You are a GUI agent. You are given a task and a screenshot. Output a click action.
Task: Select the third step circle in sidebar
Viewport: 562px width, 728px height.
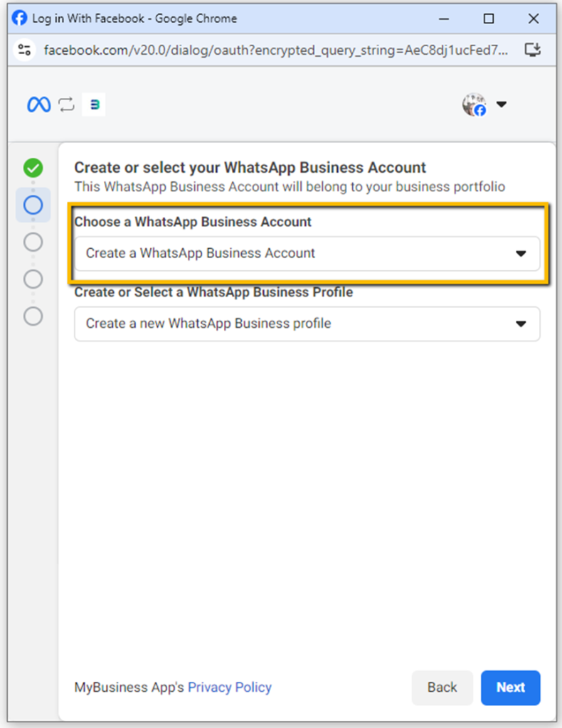(x=33, y=242)
